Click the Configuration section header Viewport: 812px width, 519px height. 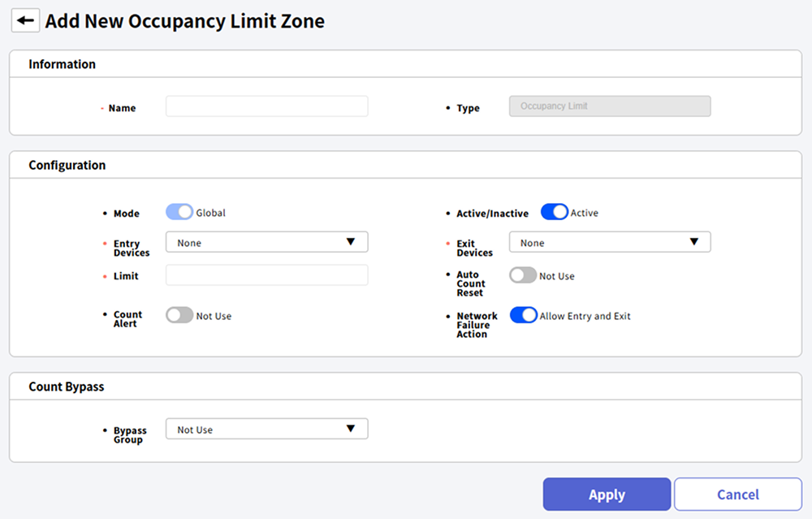[67, 165]
